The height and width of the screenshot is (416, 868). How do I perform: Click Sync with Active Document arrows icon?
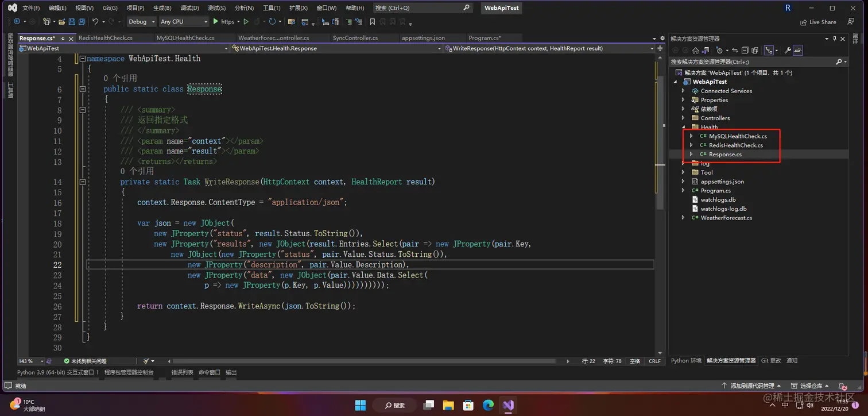pos(735,51)
